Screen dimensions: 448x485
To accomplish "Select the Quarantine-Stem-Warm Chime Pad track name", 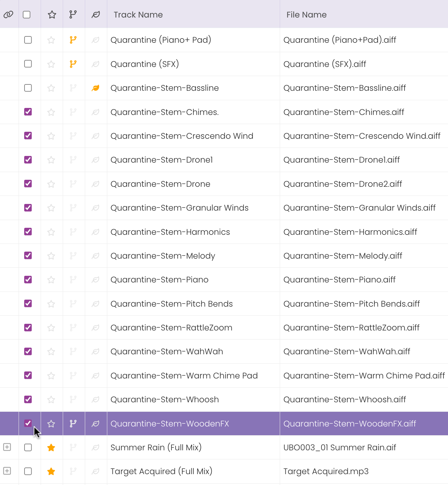I will (x=184, y=376).
